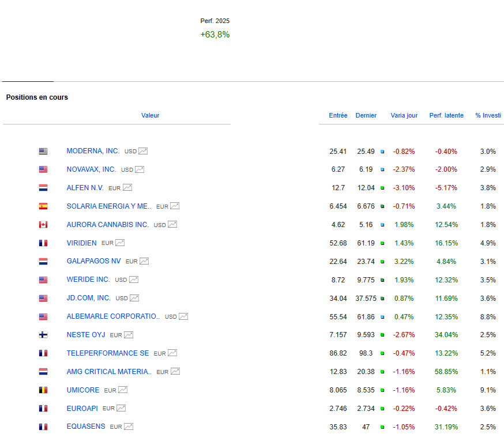Click the US flag beside MODERNA, INC.
Viewport: 504px width, 438px height.
[43, 152]
